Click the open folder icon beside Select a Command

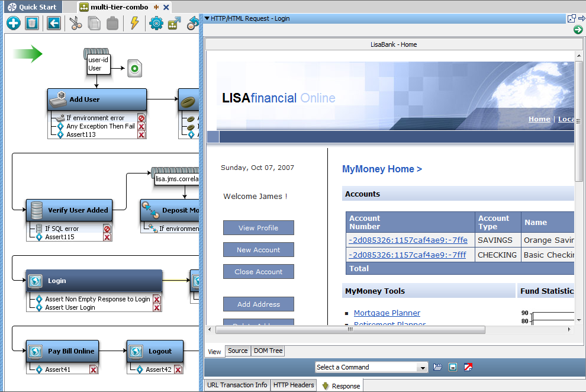437,367
